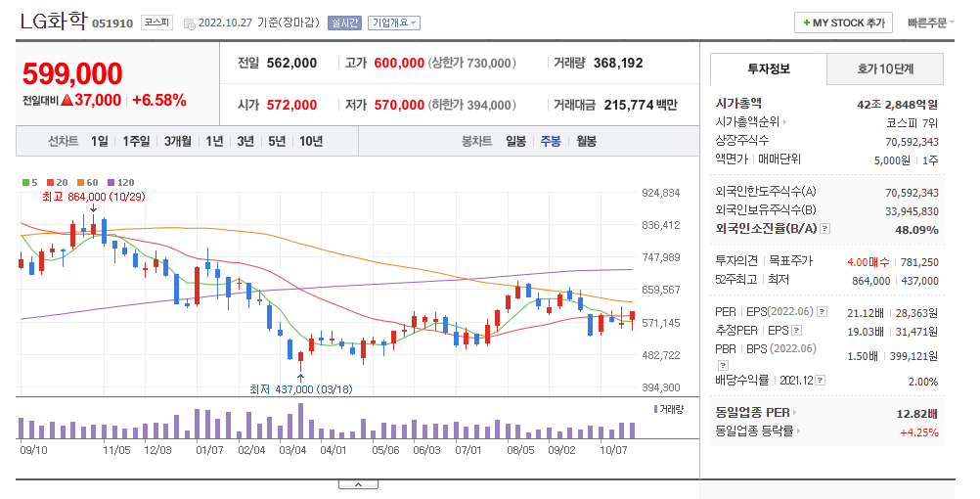Viewport: 980px width, 499px height.
Task: Open the 빠른주문 dropdown
Action: pyautogui.click(x=931, y=23)
